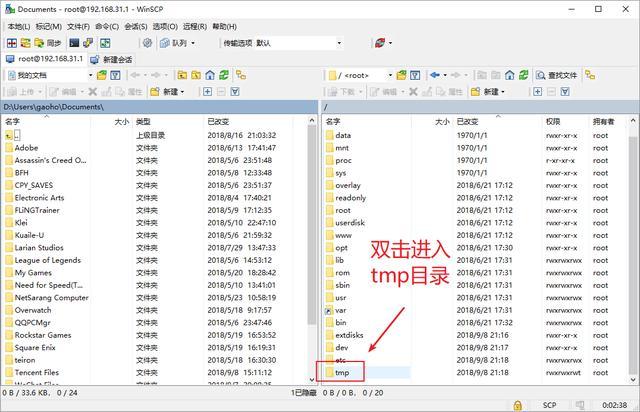Select the Adobe folder in local panel
Viewport: 640px width, 412px height.
(x=26, y=148)
